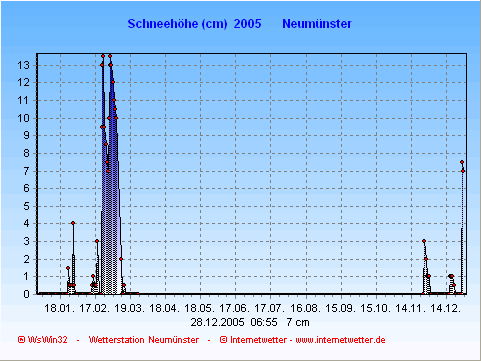Select the y-axis label '11'
The image size is (481, 361).
pyautogui.click(x=24, y=100)
